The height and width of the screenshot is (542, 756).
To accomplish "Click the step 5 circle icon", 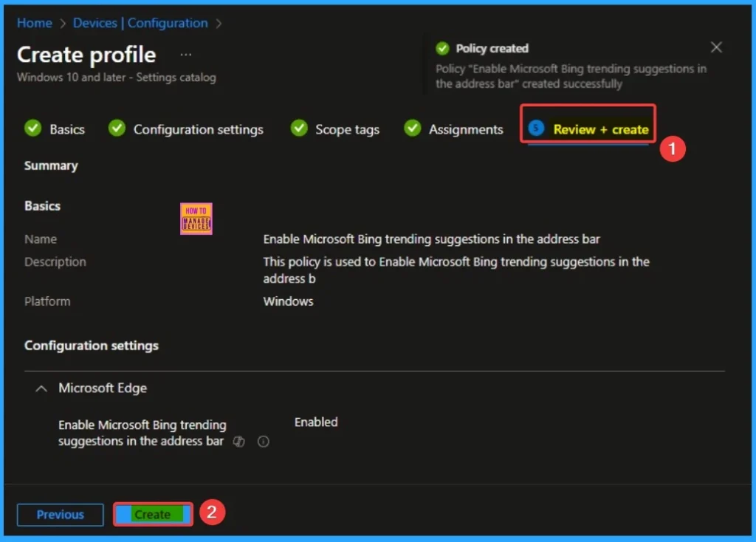I will point(536,128).
